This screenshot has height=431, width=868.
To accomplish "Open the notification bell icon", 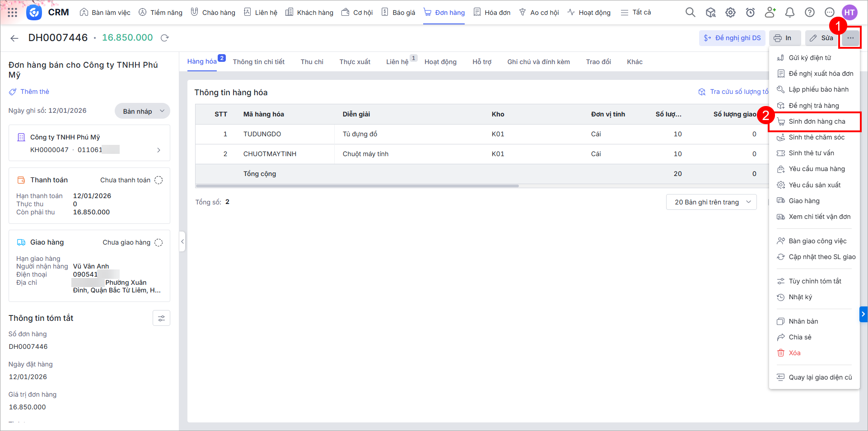I will [790, 13].
